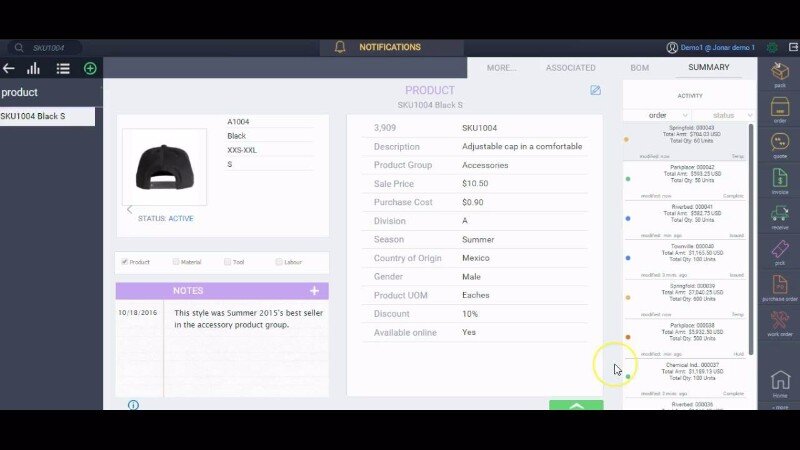Viewport: 800px width, 450px height.
Task: Click the list view icon
Action: [63, 68]
